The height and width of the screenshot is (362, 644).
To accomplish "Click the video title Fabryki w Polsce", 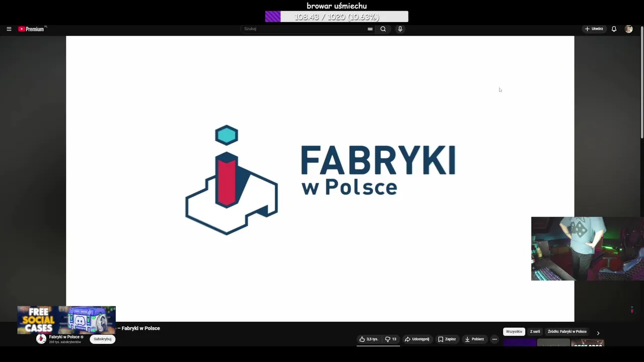I will (138, 328).
